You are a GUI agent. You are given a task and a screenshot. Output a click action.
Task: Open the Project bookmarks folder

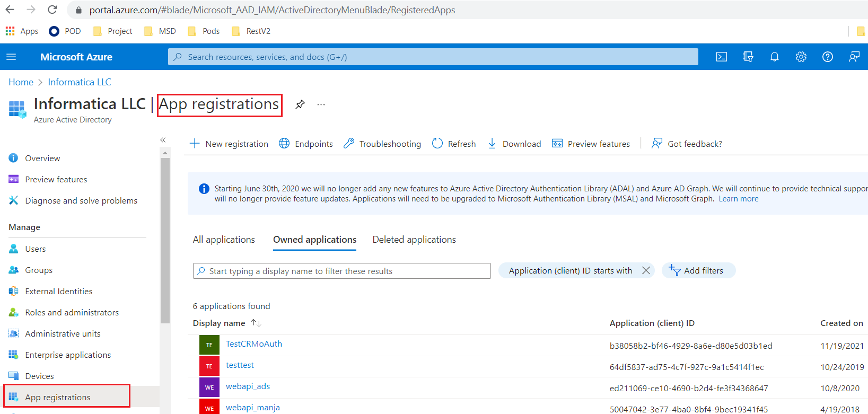[x=113, y=31]
